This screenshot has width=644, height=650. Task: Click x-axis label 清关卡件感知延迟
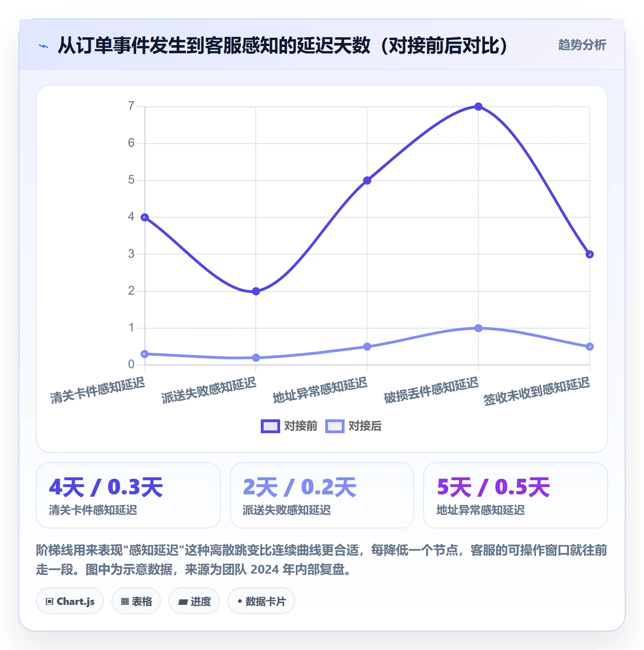98,390
